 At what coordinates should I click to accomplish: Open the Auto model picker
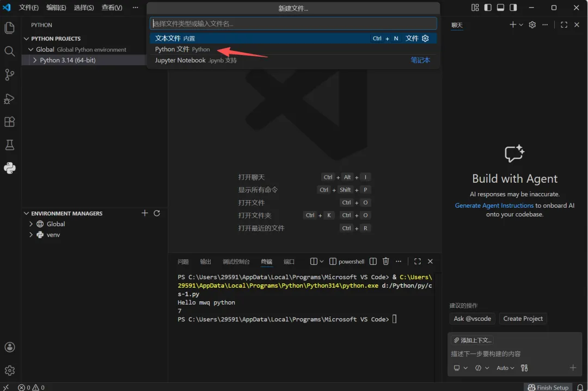(x=505, y=368)
